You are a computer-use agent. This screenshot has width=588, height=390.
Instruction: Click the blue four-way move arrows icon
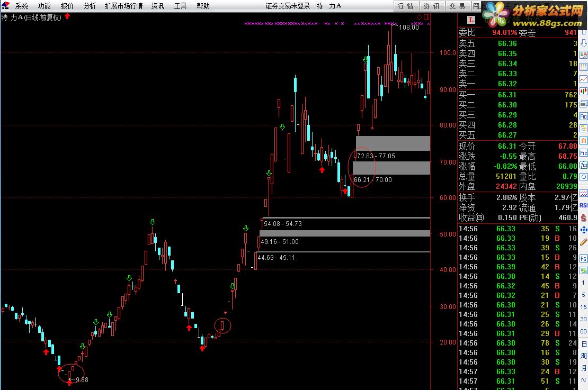[584, 230]
